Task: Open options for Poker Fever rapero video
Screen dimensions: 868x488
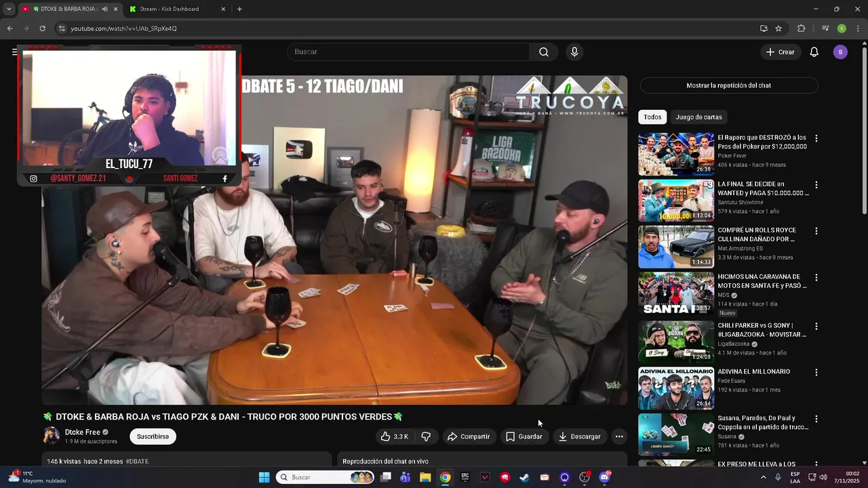Action: (x=816, y=138)
